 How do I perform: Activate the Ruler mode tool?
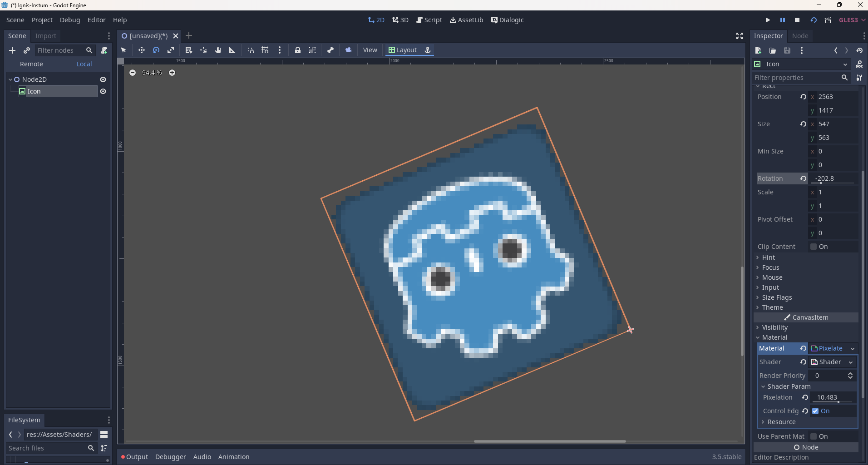click(x=232, y=50)
